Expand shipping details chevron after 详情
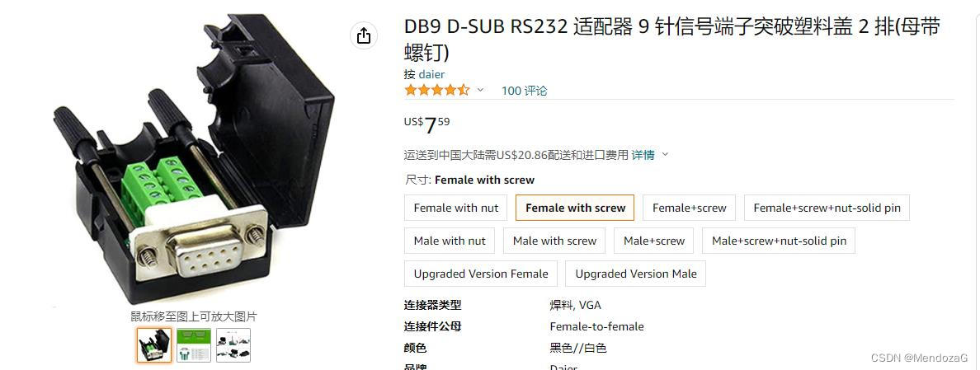The width and height of the screenshot is (980, 370). coord(665,155)
